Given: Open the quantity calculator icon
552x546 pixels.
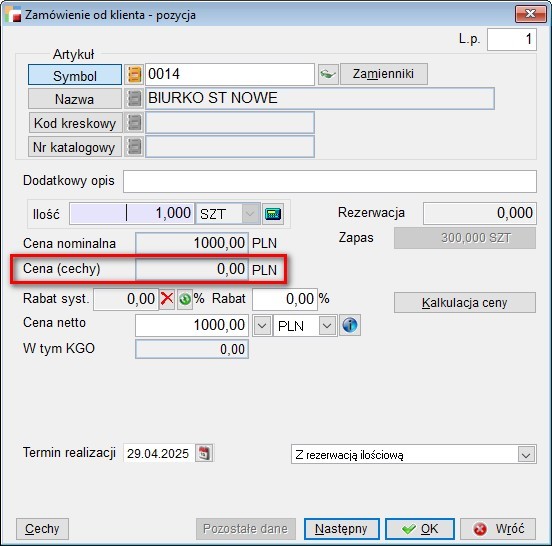Looking at the screenshot, I should click(273, 214).
